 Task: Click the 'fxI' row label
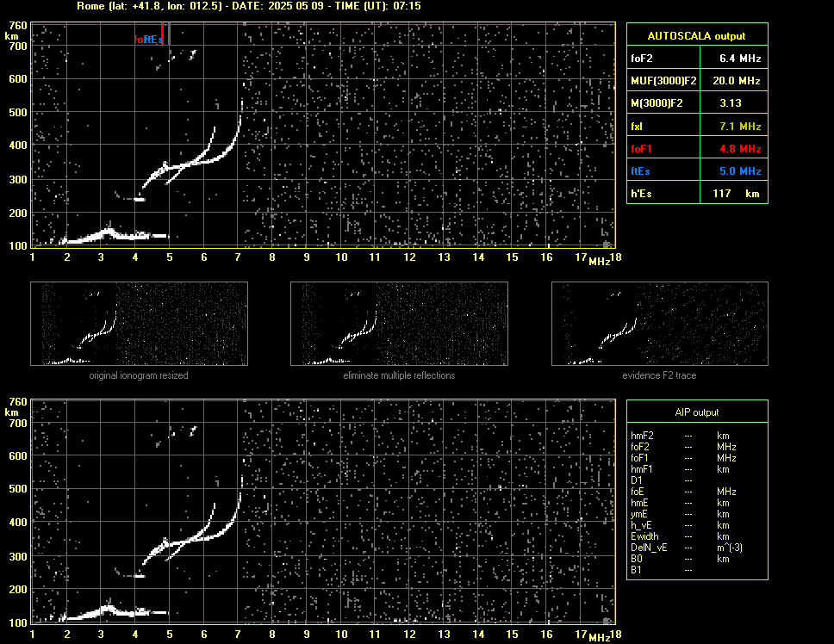click(637, 127)
